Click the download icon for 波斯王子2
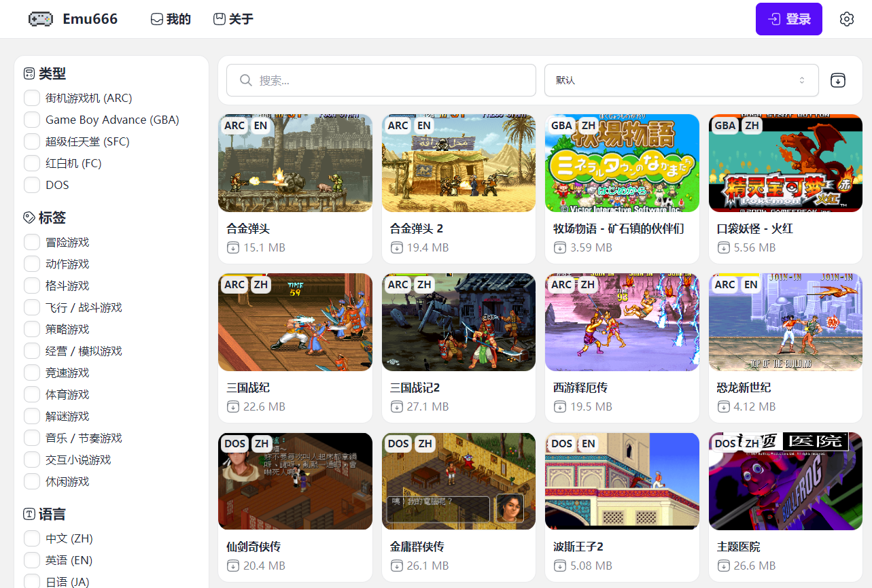 click(559, 566)
